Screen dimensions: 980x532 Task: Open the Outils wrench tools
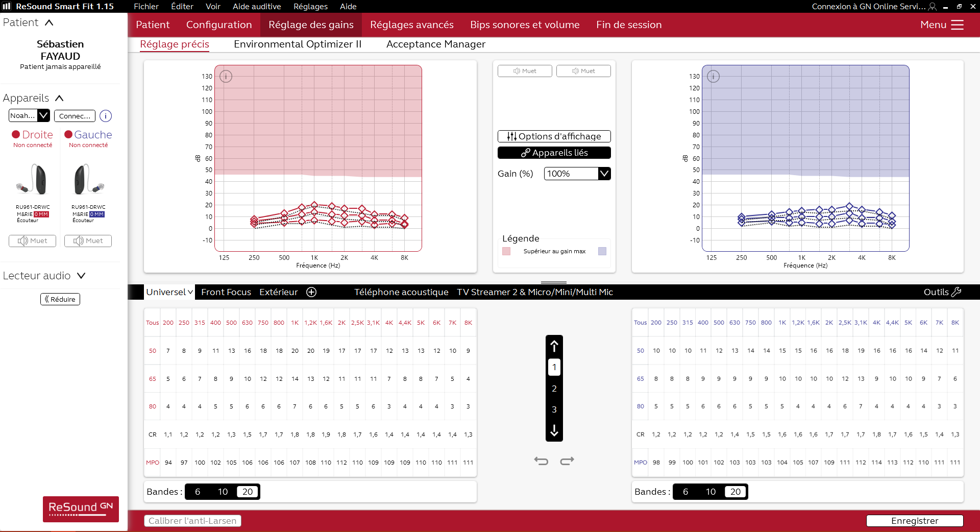[x=942, y=292]
